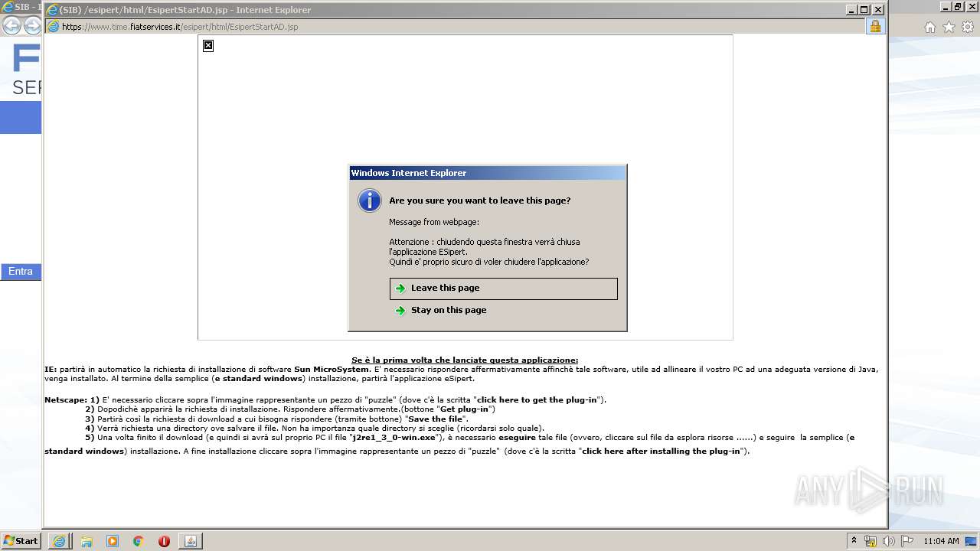The height and width of the screenshot is (551, 980).
Task: Click the green arrow beside Leave this page
Action: [x=400, y=289]
